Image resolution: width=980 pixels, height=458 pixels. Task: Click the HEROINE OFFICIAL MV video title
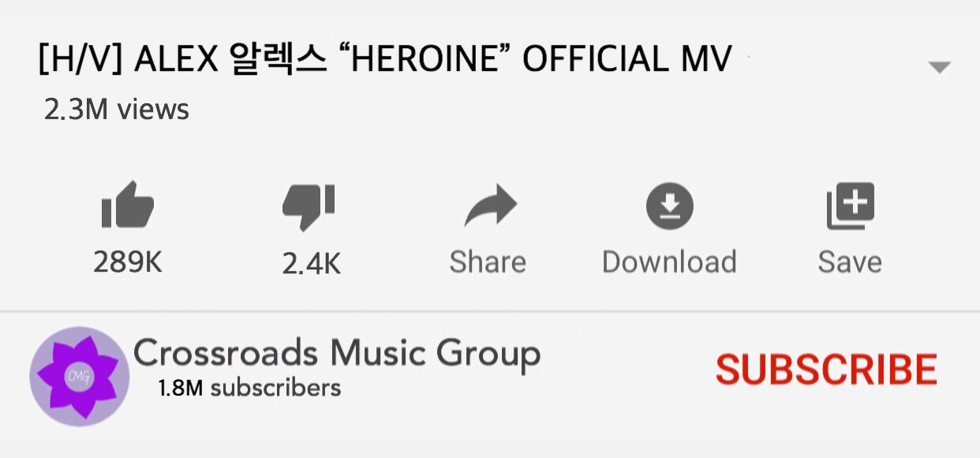pyautogui.click(x=534, y=59)
